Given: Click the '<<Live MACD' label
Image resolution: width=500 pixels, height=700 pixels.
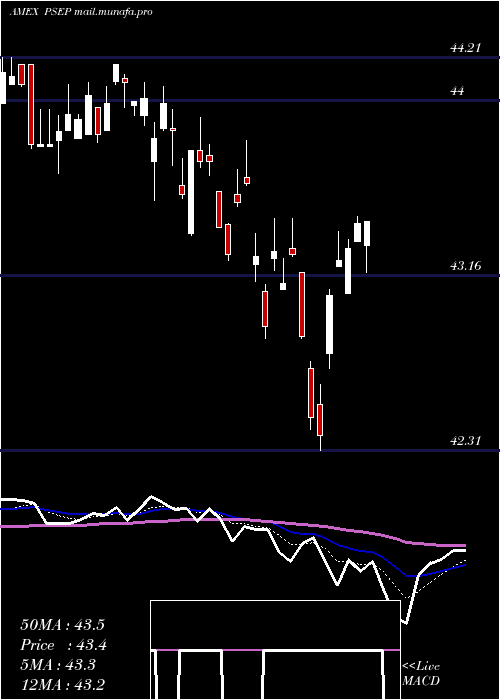Looking at the screenshot, I should click(421, 674).
